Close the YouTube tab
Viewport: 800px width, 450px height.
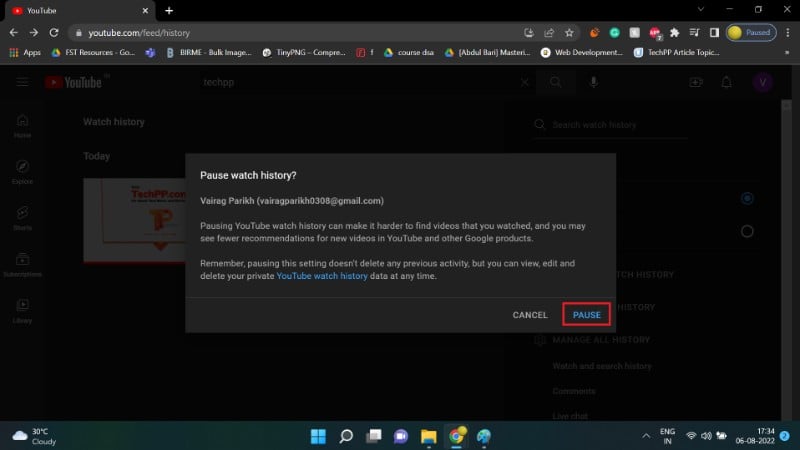pyautogui.click(x=145, y=11)
